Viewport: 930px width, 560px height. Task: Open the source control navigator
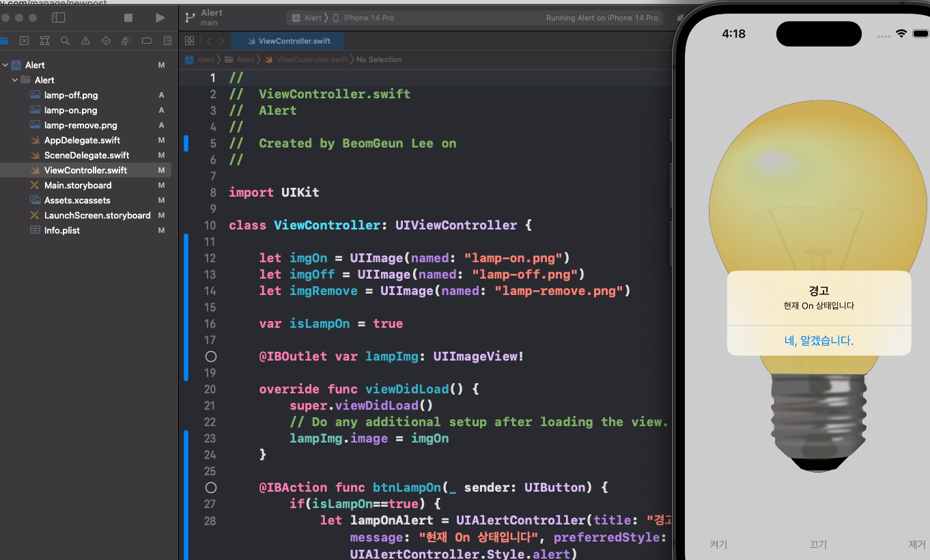(24, 41)
